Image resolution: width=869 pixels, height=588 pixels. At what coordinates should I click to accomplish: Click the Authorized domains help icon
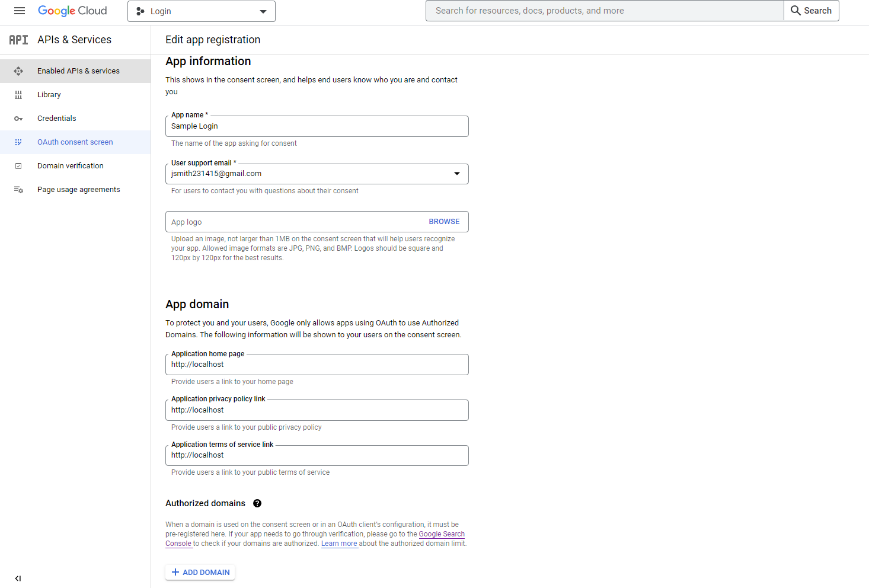(x=257, y=503)
